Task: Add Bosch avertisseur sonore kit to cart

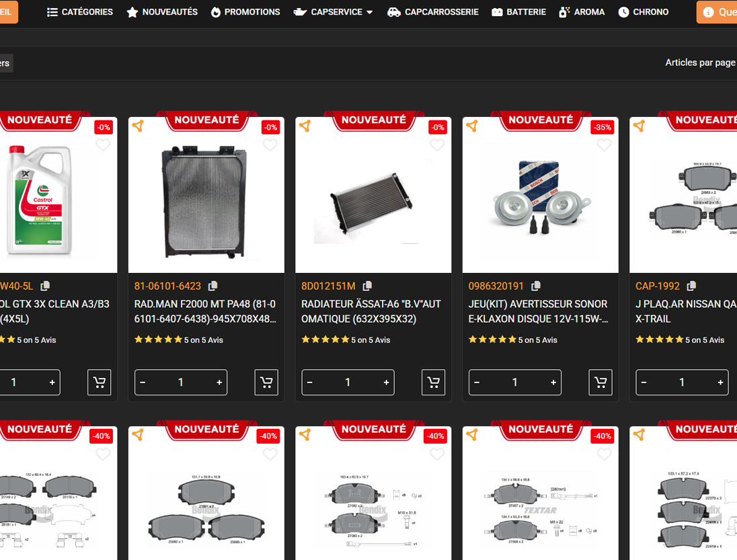Action: click(x=600, y=383)
